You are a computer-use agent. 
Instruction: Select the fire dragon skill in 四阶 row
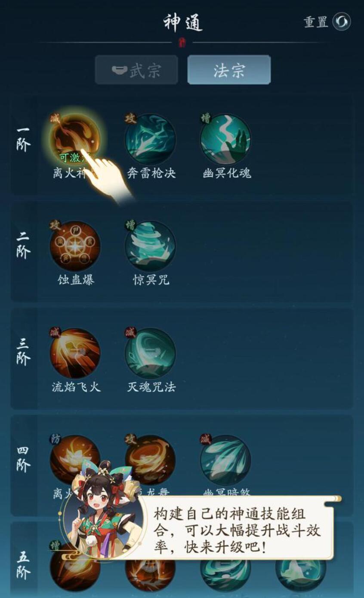[150, 460]
